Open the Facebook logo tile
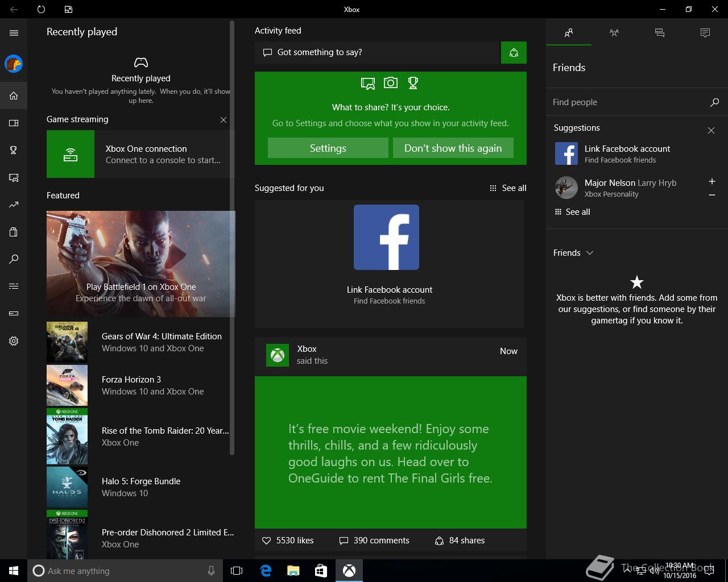Image resolution: width=728 pixels, height=582 pixels. pos(386,237)
